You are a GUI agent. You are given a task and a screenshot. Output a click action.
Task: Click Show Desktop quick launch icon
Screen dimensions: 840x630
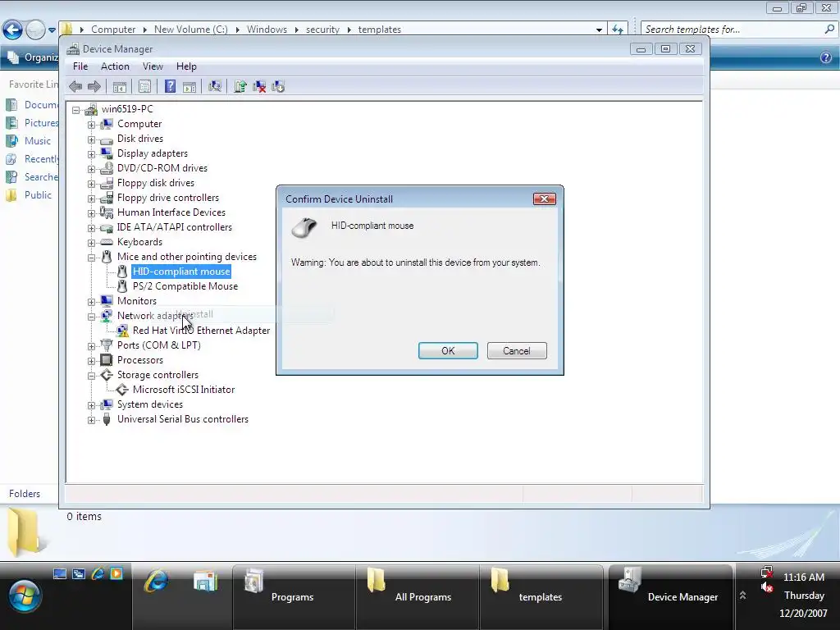tap(60, 573)
